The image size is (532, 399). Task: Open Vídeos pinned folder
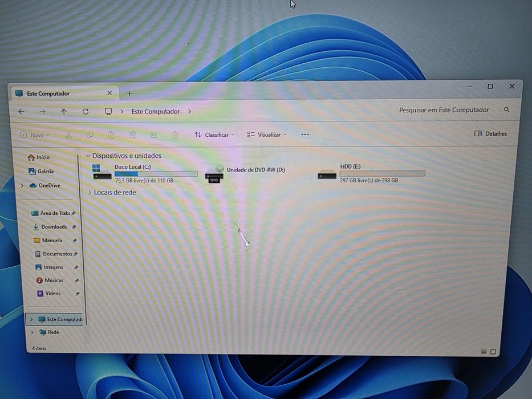pos(58,294)
